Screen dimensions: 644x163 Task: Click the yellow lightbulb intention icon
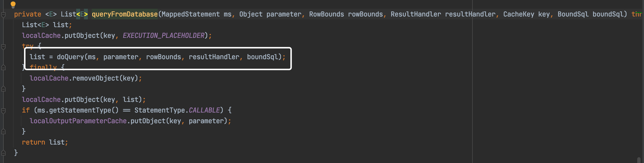point(13,5)
